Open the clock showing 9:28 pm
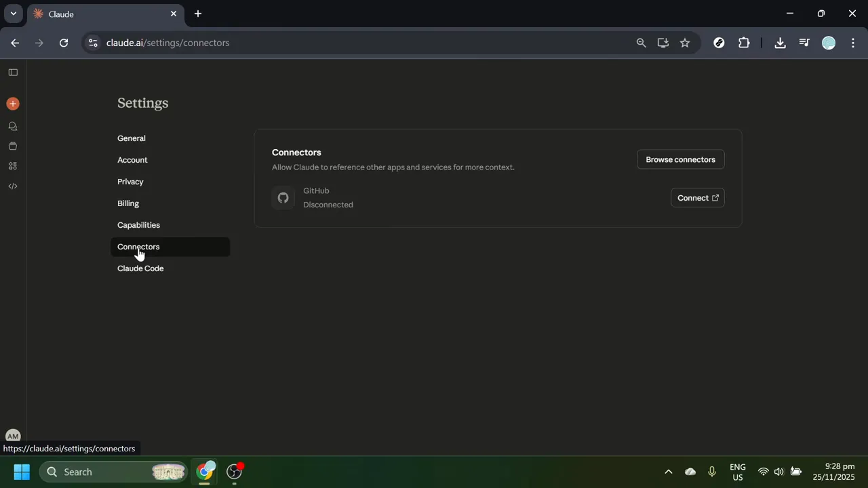 click(x=834, y=472)
